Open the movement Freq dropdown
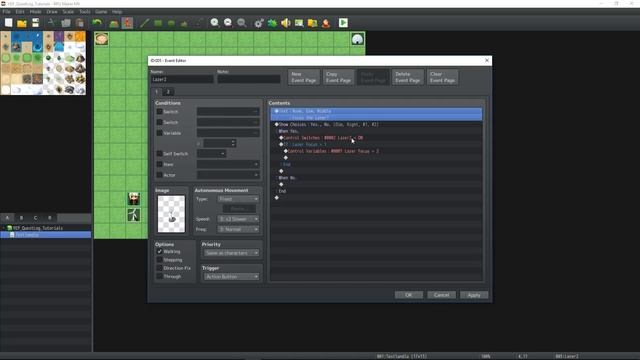Image resolution: width=640 pixels, height=360 pixels. pos(238,229)
